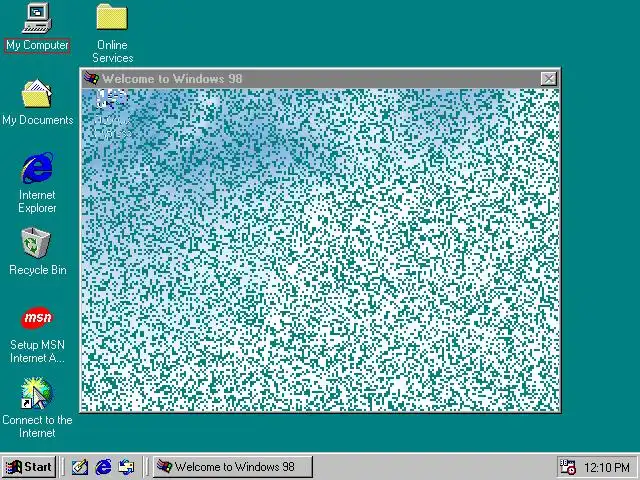Viewport: 640px width, 480px height.
Task: Launch Internet Explorer from quick launch bar
Action: click(103, 467)
